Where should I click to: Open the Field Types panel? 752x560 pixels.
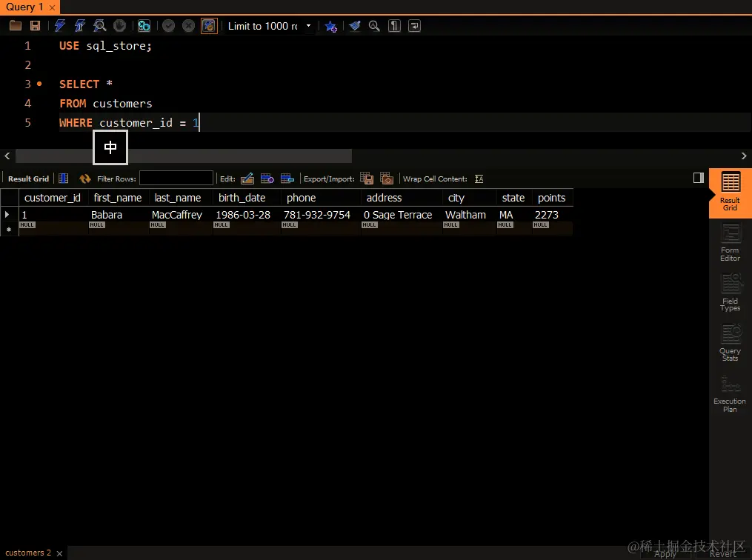tap(730, 293)
